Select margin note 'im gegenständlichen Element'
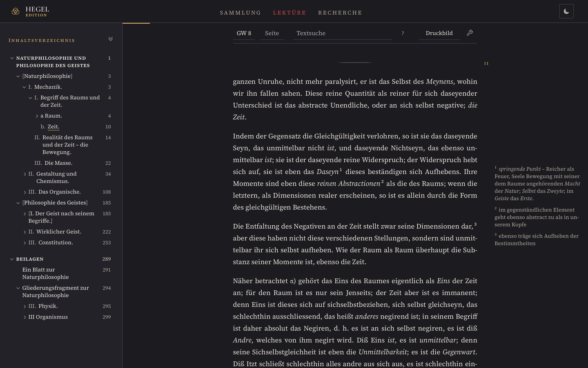 pos(537,217)
